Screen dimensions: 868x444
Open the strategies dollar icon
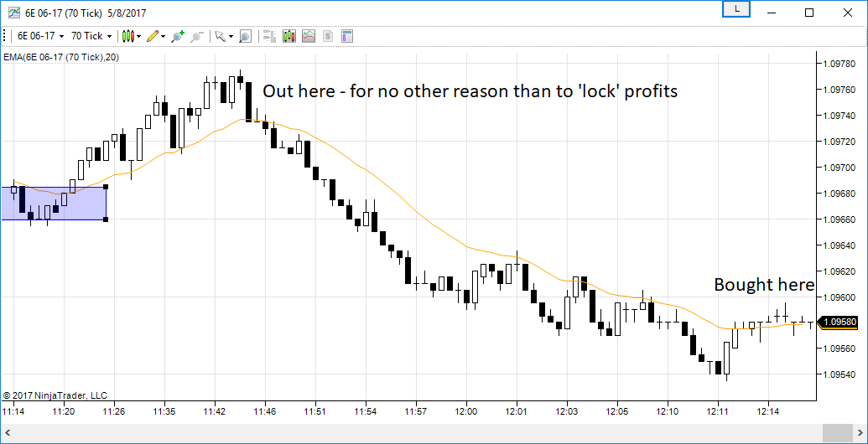click(x=328, y=37)
